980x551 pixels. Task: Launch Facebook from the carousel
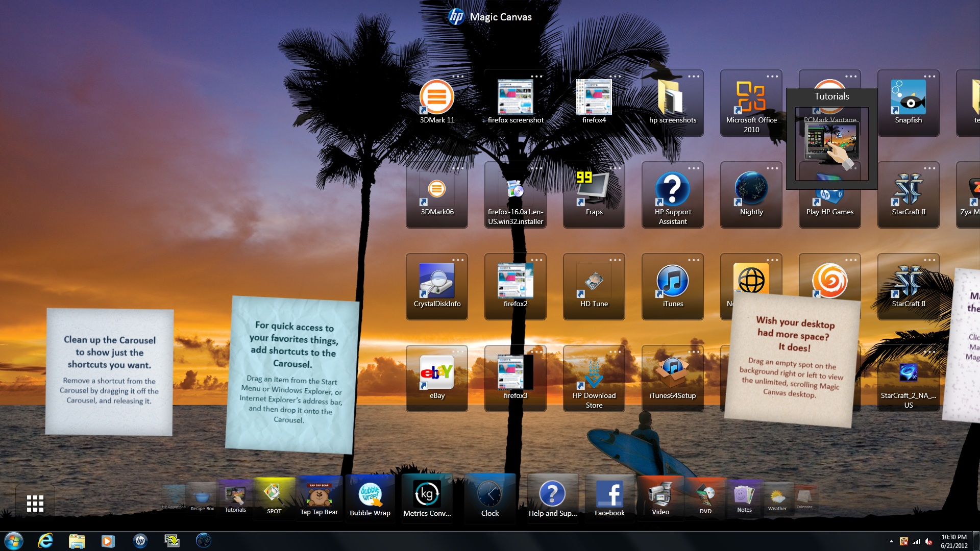pos(609,499)
